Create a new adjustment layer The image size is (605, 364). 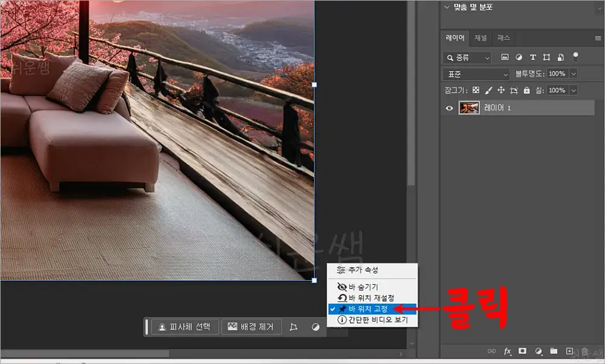(538, 351)
